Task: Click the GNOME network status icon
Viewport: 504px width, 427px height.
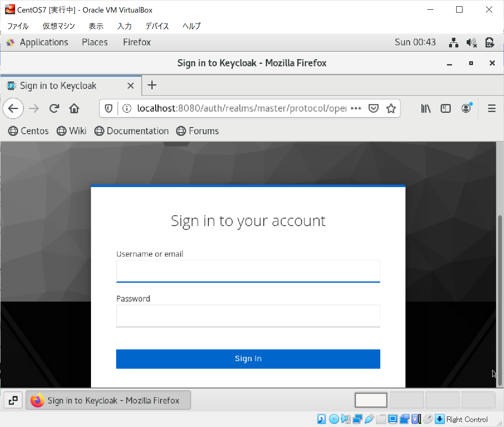Action: [453, 42]
